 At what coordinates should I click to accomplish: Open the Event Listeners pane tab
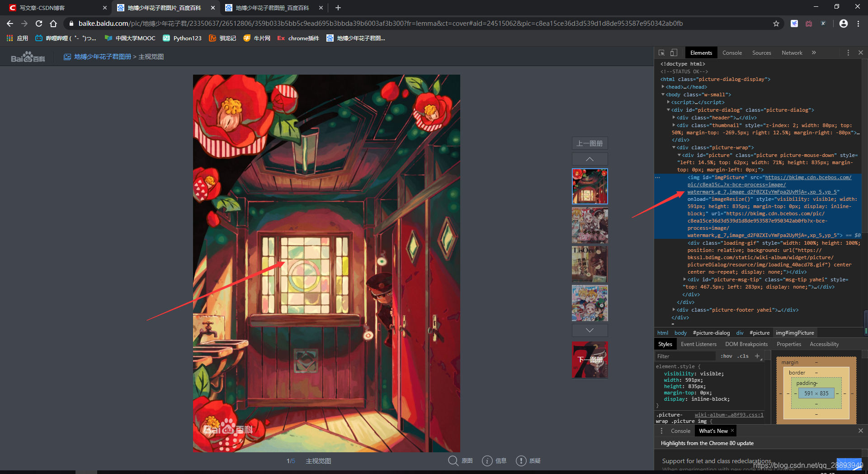tap(698, 344)
